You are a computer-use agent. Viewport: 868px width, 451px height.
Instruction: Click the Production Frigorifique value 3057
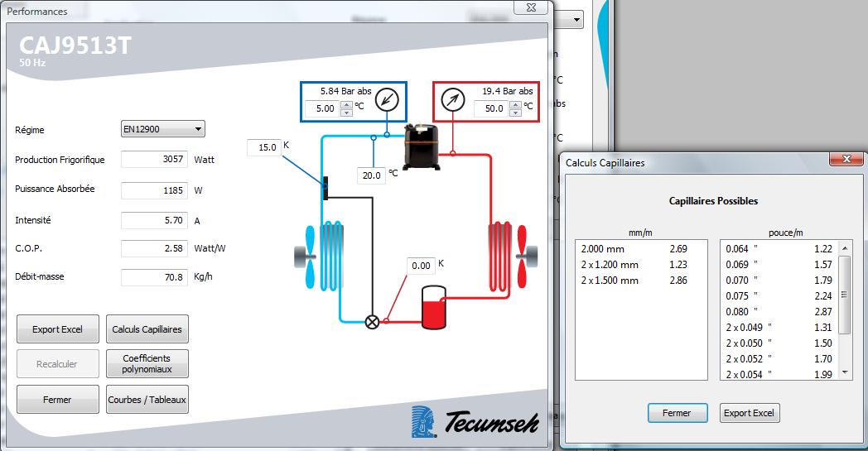[154, 160]
